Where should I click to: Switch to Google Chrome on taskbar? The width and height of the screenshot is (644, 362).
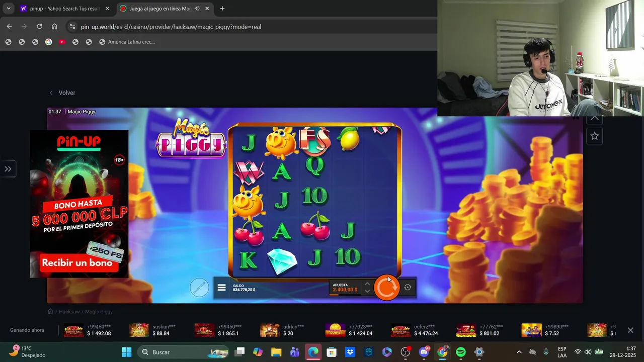[x=442, y=352]
